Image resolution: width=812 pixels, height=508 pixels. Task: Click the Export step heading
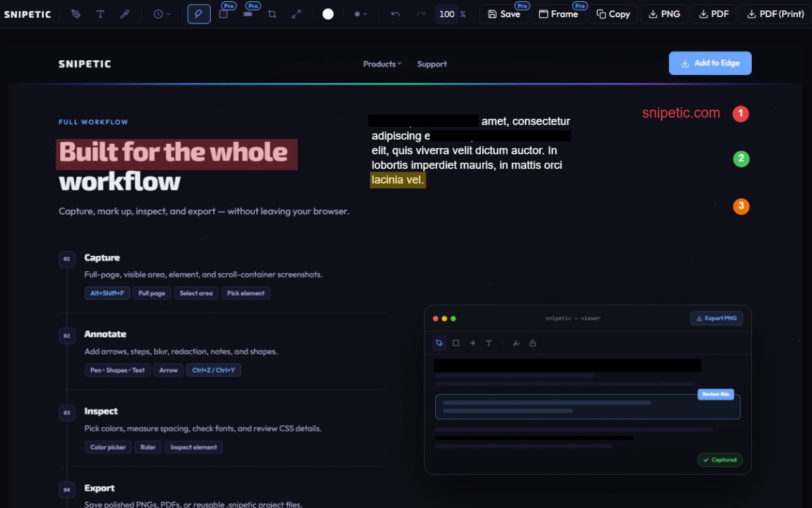(100, 488)
